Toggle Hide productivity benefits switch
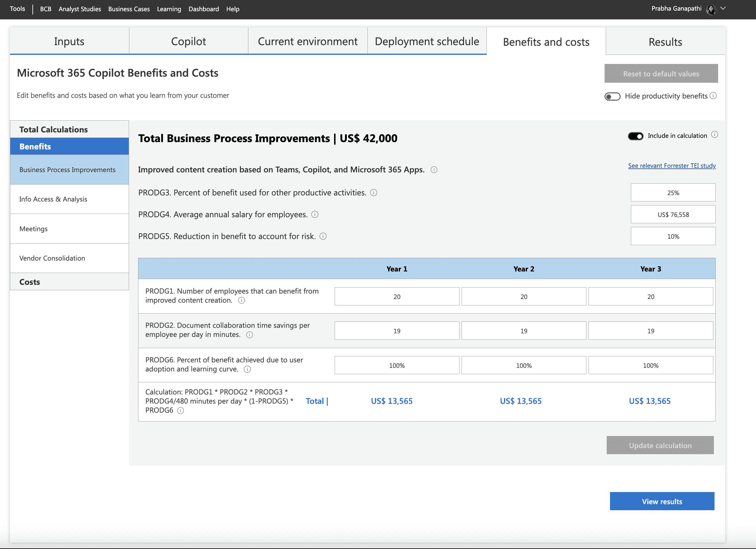The height and width of the screenshot is (549, 756). tap(612, 96)
